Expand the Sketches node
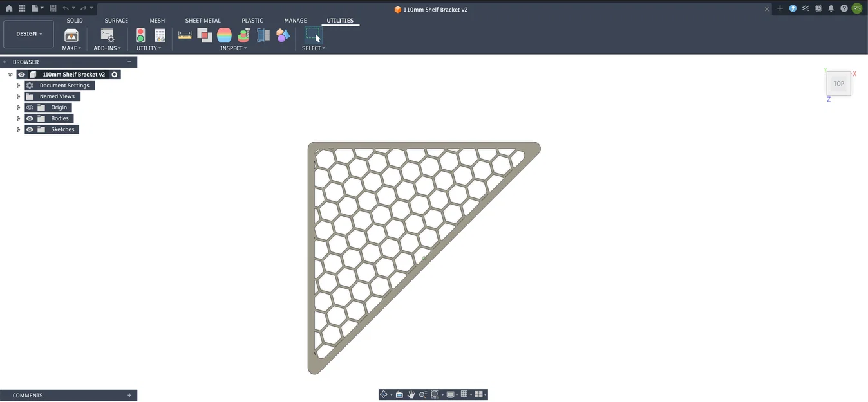This screenshot has height=402, width=868. 19,129
